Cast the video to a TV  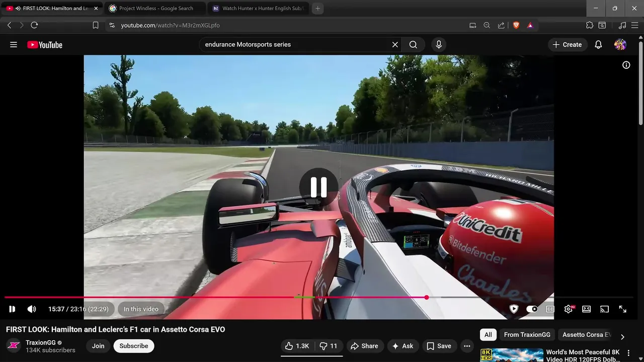604,309
